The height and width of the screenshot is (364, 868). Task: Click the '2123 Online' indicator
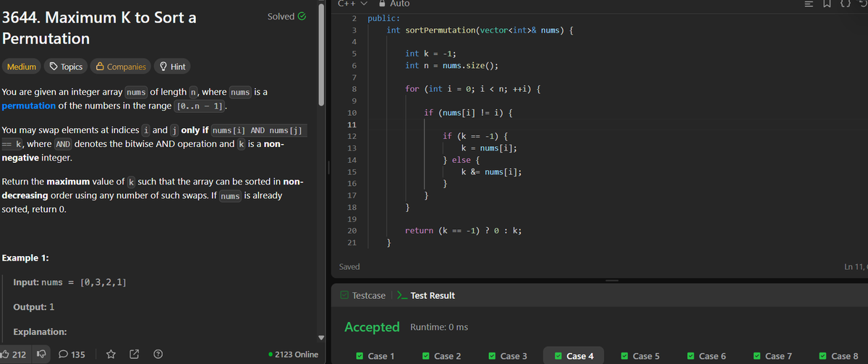293,355
